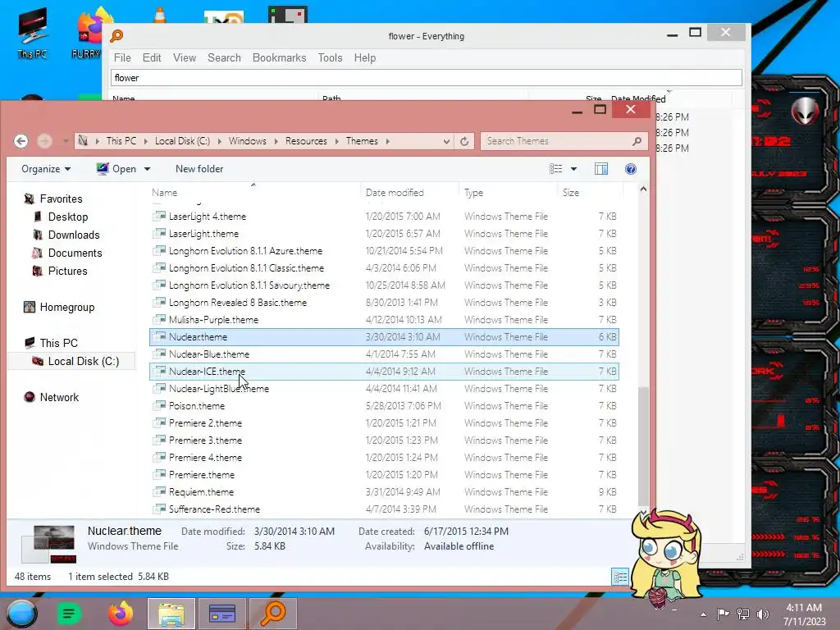Select Nuclear-Blue.theme file

[384, 354]
